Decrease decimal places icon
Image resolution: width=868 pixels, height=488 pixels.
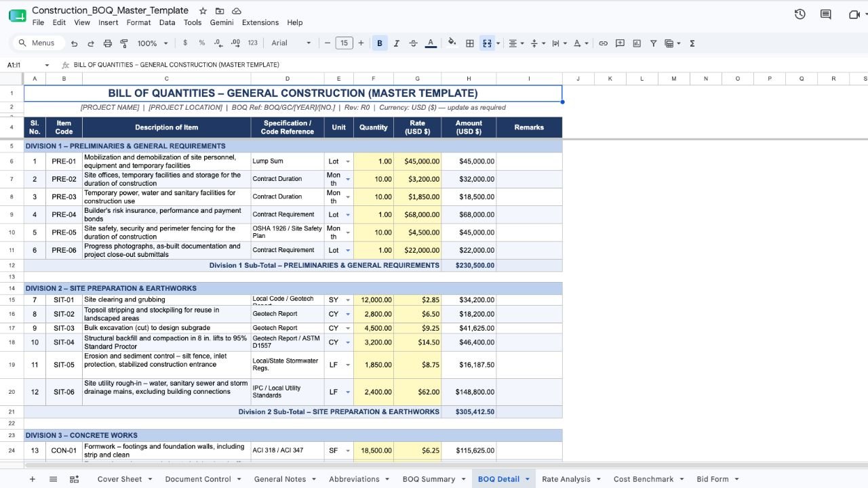[218, 43]
